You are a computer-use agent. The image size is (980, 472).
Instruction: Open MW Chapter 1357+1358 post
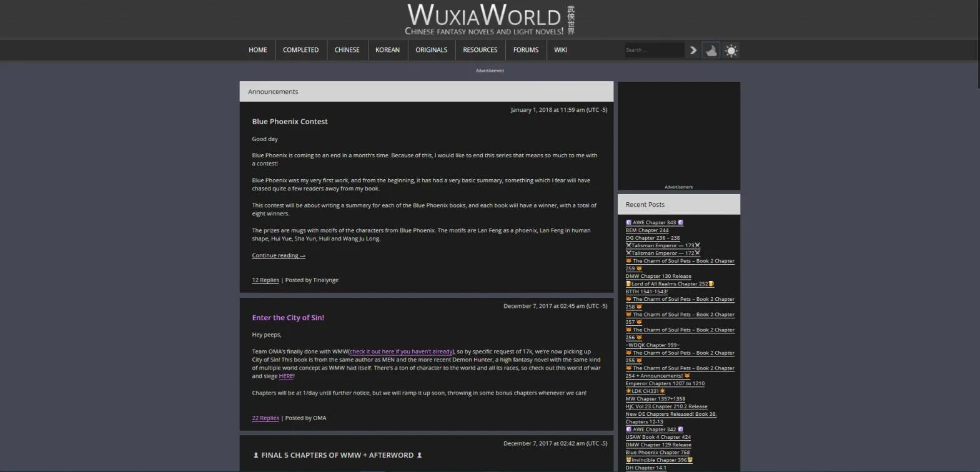pyautogui.click(x=655, y=399)
